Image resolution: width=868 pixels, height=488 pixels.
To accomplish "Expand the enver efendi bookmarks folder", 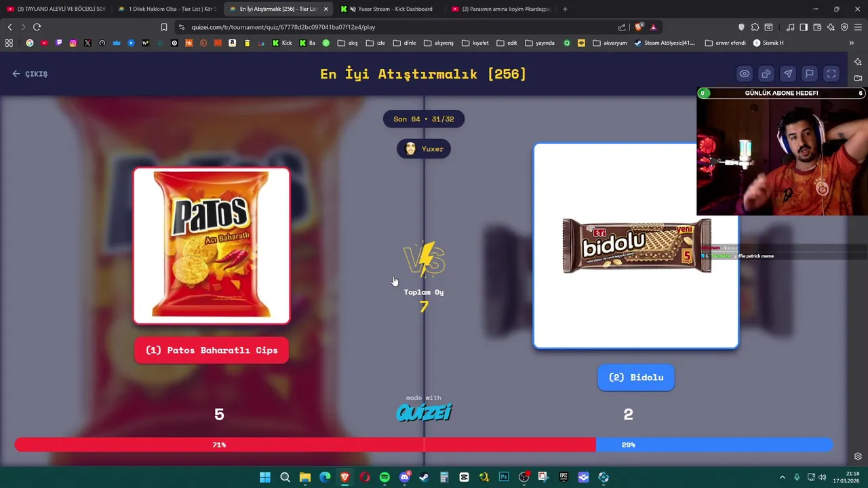I will pyautogui.click(x=726, y=43).
